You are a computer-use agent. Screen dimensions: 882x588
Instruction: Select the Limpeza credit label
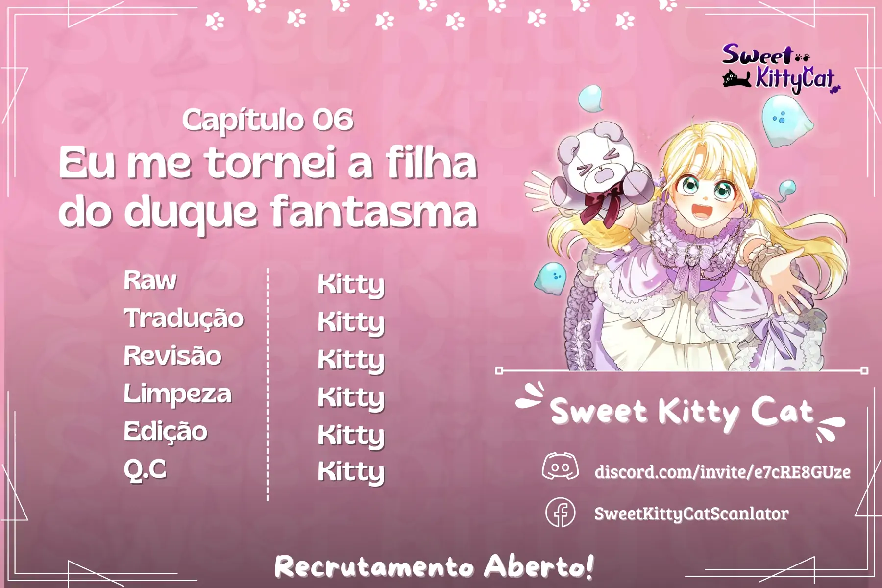(177, 394)
